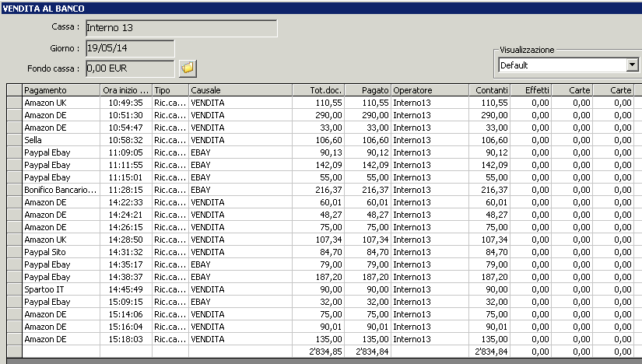642x364 pixels.
Task: Select row selector for 10:49:35 Amazon UK
Action: click(x=14, y=103)
